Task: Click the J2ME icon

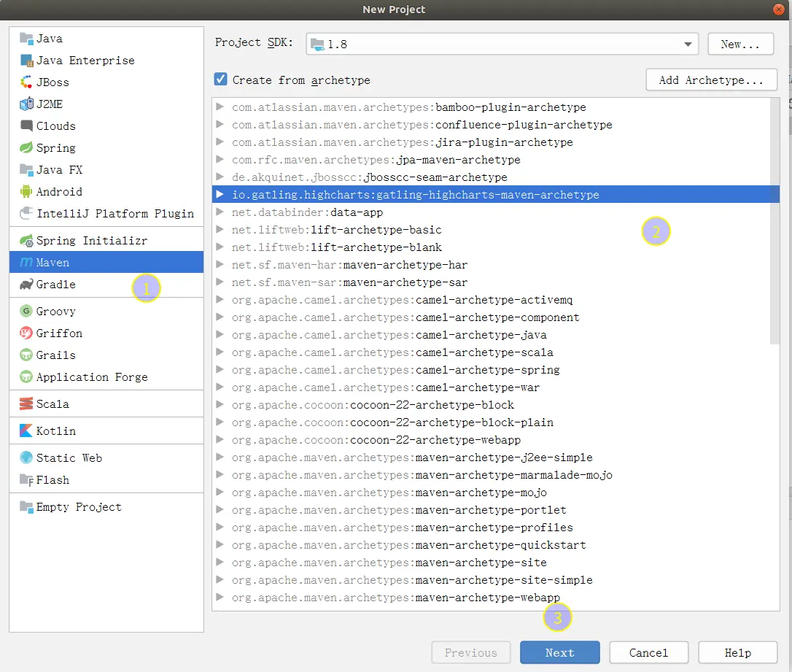Action: (x=26, y=104)
